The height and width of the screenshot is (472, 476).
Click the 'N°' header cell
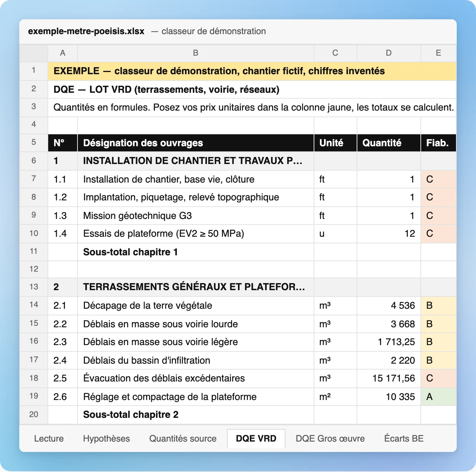(x=63, y=143)
